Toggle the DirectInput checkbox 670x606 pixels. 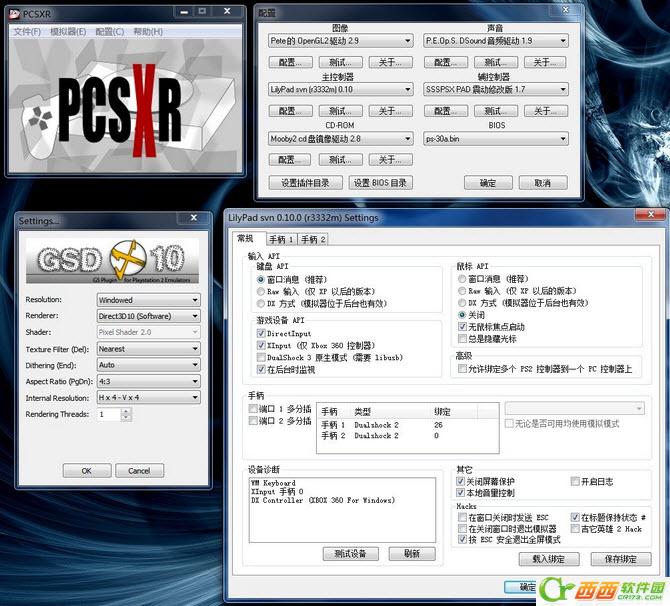(261, 333)
